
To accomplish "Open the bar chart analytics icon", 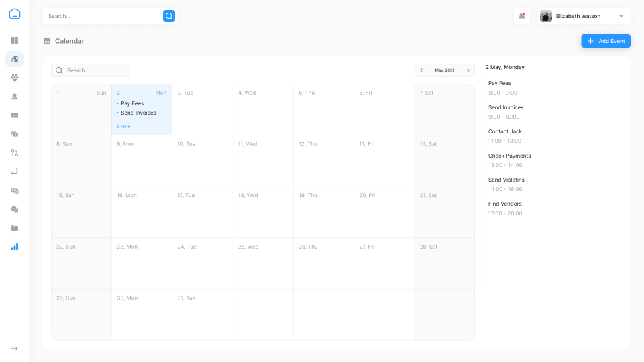I will [x=15, y=247].
